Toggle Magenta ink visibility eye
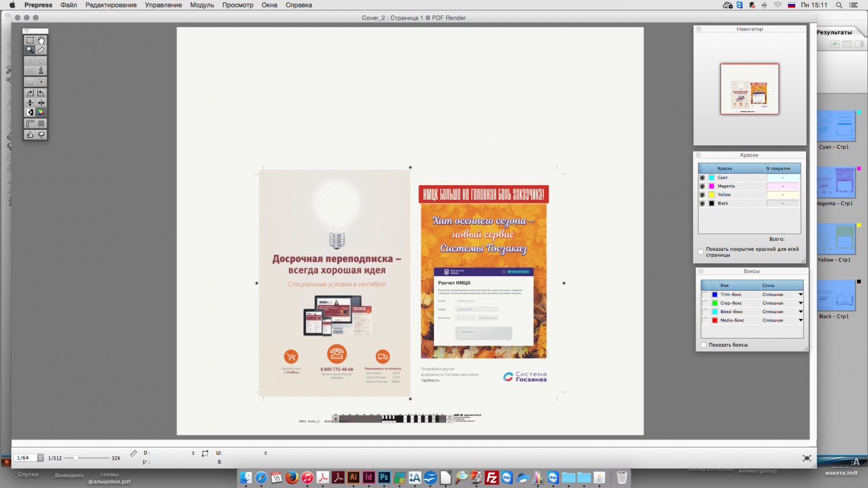868x488 pixels. pyautogui.click(x=703, y=186)
